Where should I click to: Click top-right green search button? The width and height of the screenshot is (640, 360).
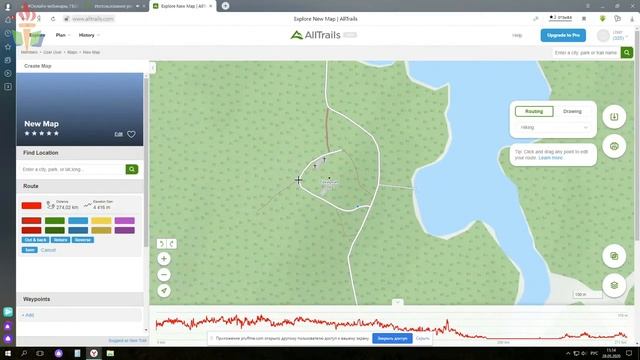pos(627,52)
